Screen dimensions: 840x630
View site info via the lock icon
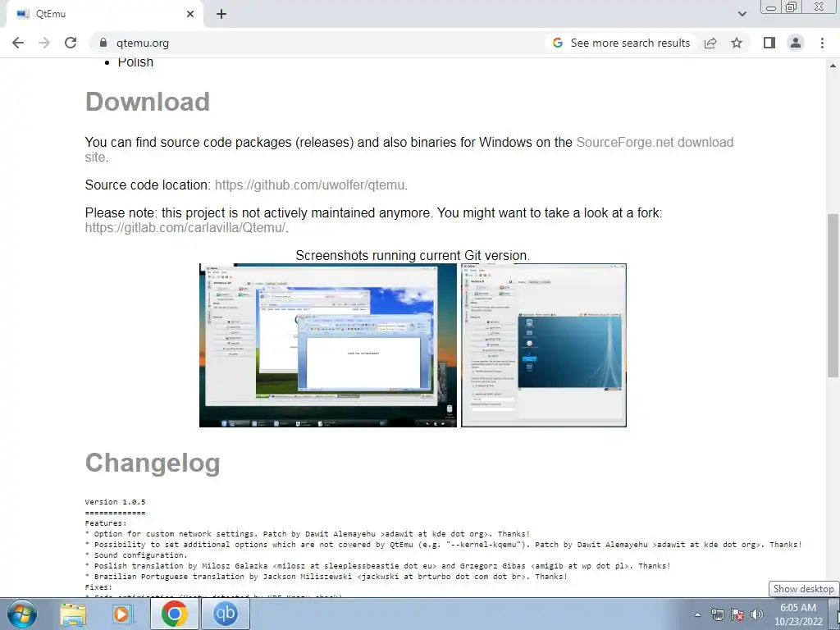coord(103,43)
